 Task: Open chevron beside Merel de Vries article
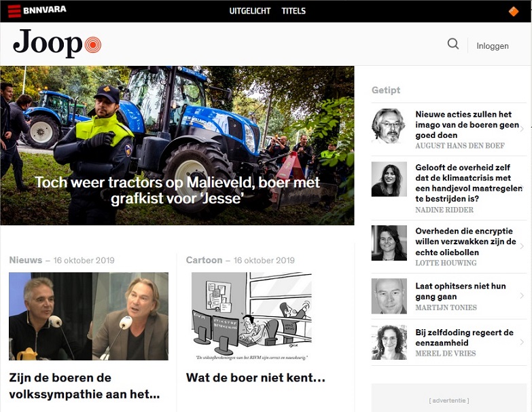(x=522, y=342)
